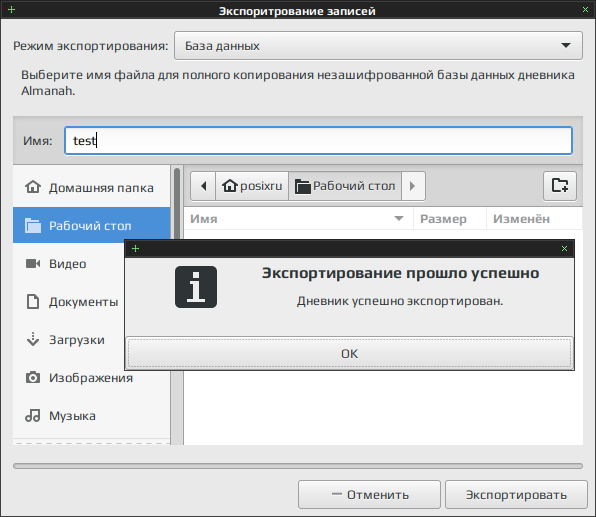Viewport: 596px width, 517px height.
Task: Open the 'Изображения' sidebar location
Action: [x=91, y=378]
